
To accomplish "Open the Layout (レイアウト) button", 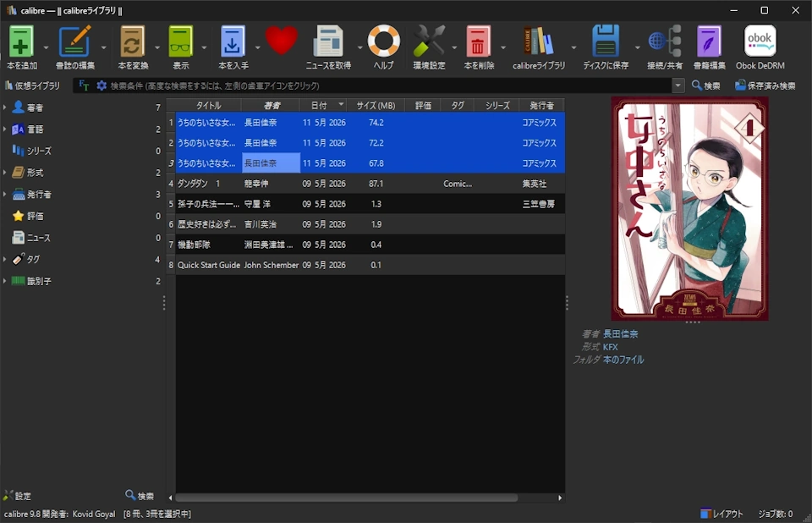I will pos(721,514).
